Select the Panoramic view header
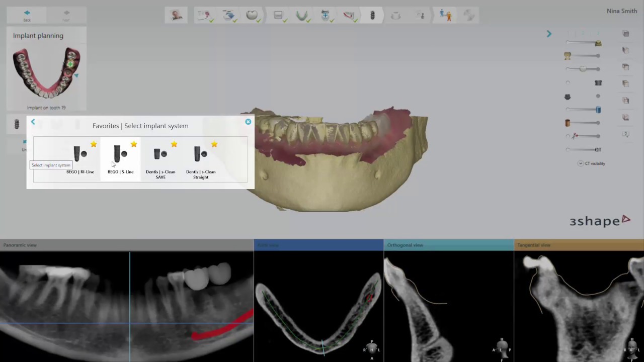 tap(127, 245)
